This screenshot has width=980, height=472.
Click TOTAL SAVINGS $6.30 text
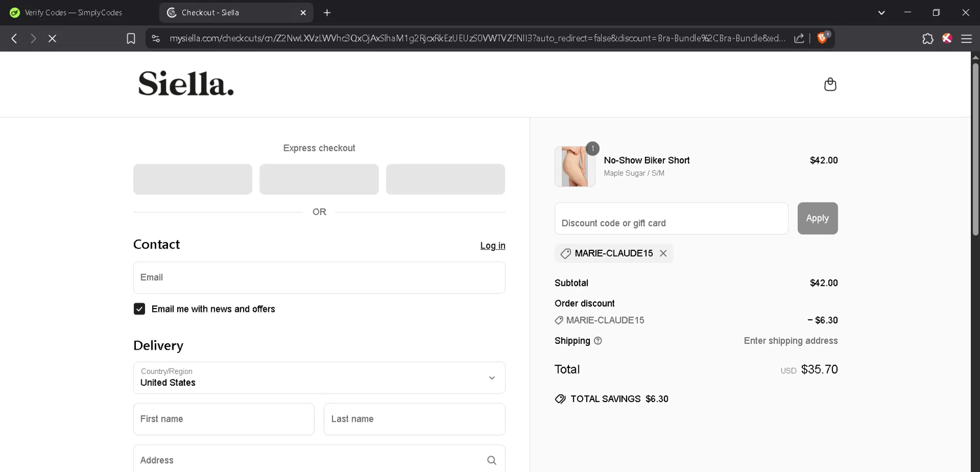point(619,399)
